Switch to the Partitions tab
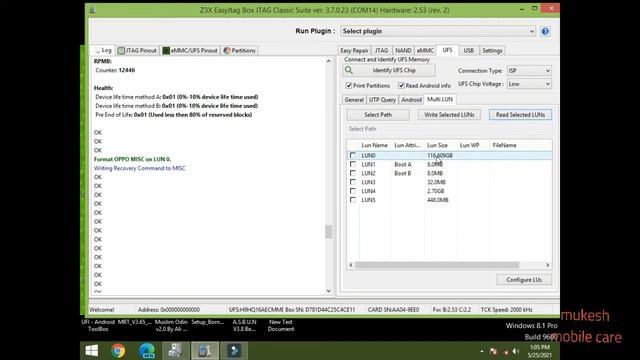This screenshot has width=640, height=360. [240, 51]
